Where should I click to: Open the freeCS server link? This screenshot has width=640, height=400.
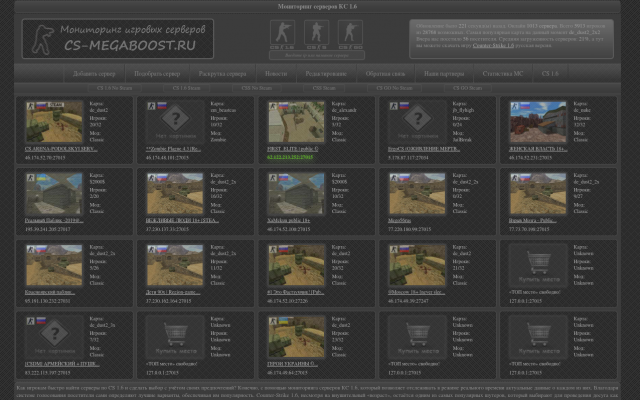point(424,149)
